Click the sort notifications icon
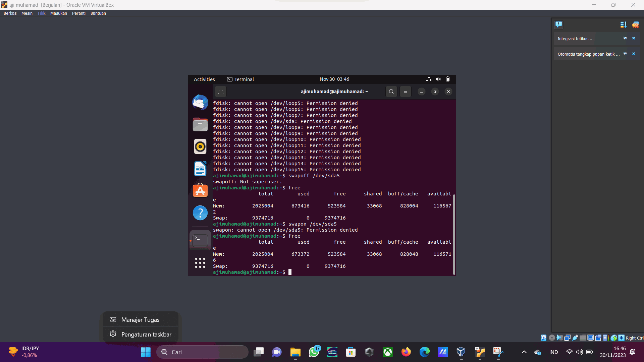This screenshot has width=644, height=362. coord(623,24)
